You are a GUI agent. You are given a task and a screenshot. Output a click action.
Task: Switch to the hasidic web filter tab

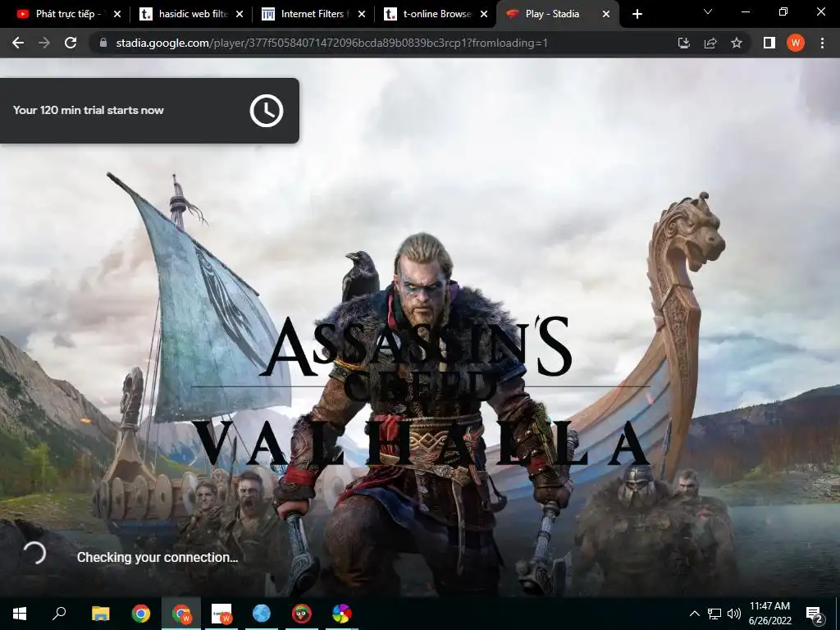click(192, 14)
